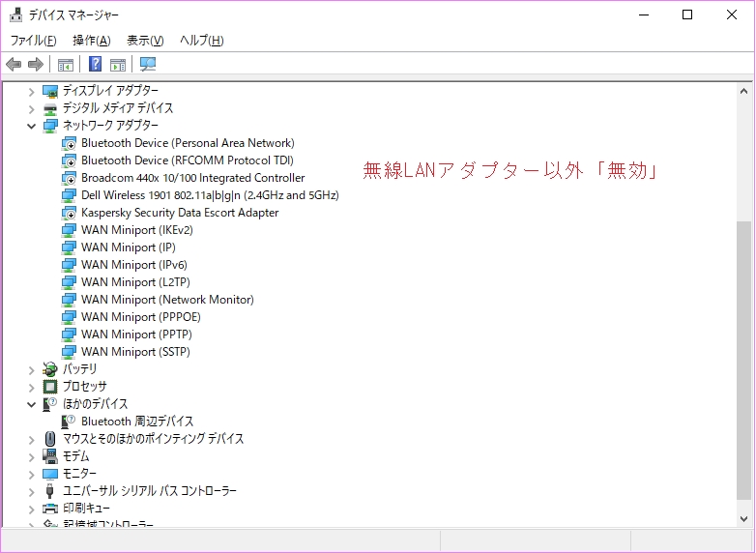Image resolution: width=756 pixels, height=553 pixels.
Task: Click the Display Adapters category icon
Action: [x=50, y=91]
